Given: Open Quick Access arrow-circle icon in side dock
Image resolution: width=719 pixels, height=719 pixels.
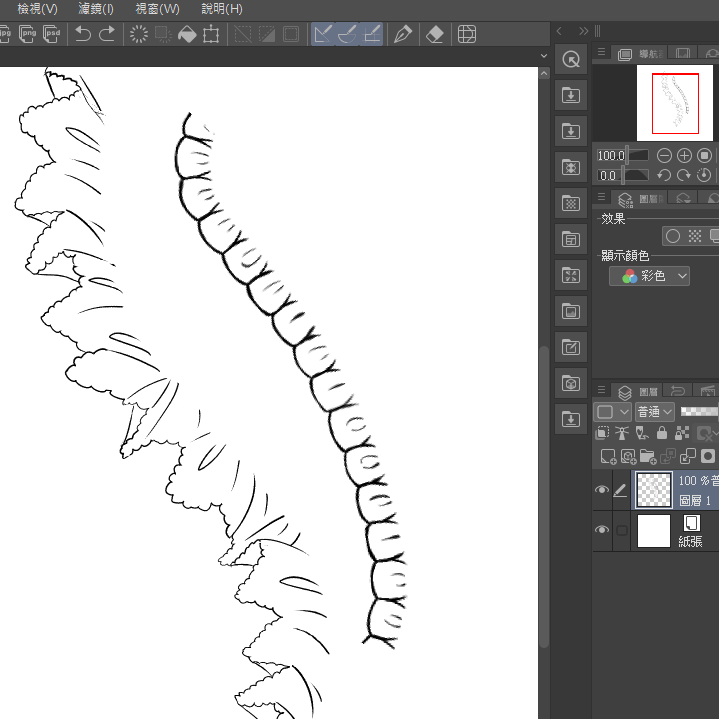Looking at the screenshot, I should tap(571, 60).
